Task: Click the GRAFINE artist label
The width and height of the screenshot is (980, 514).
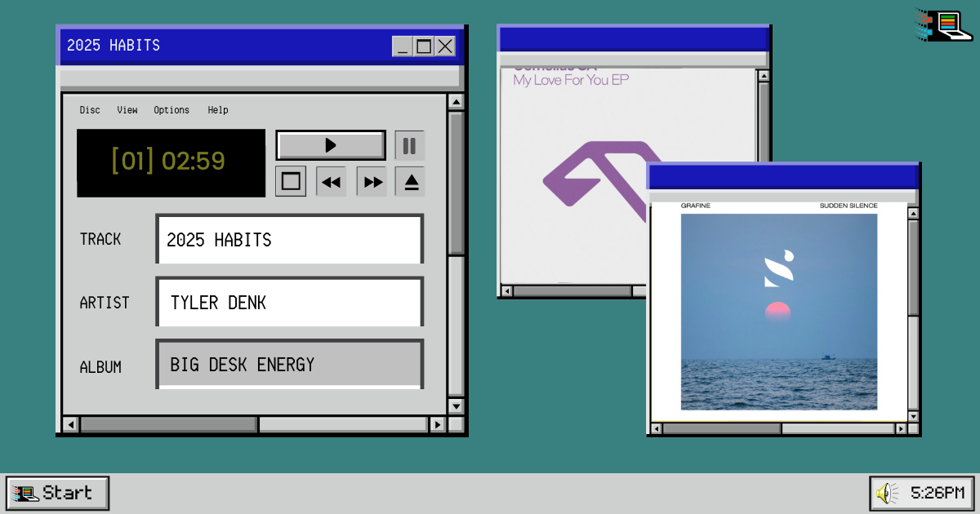Action: 696,206
